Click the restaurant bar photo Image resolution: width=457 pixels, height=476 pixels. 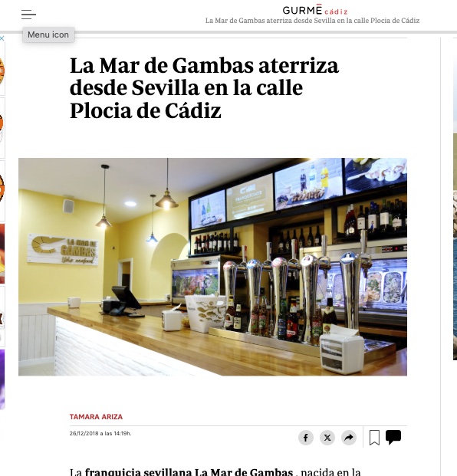point(212,267)
